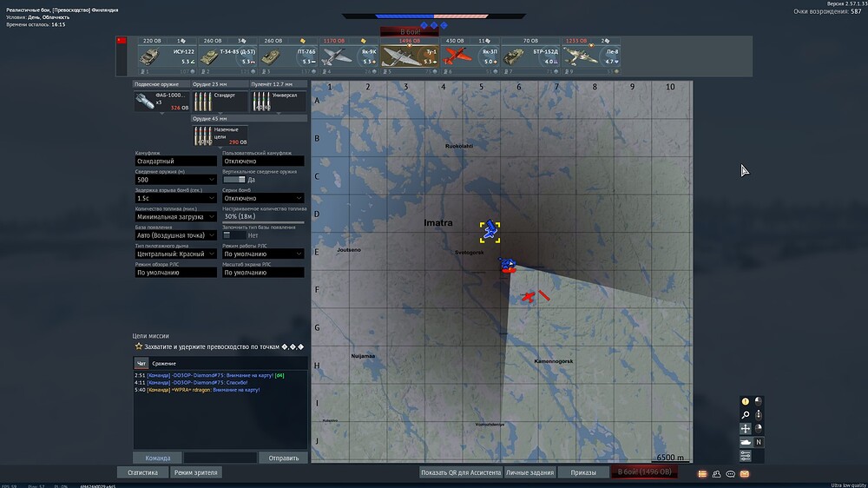This screenshot has width=868, height=488.
Task: Open the contacts people icon
Action: [x=716, y=473]
